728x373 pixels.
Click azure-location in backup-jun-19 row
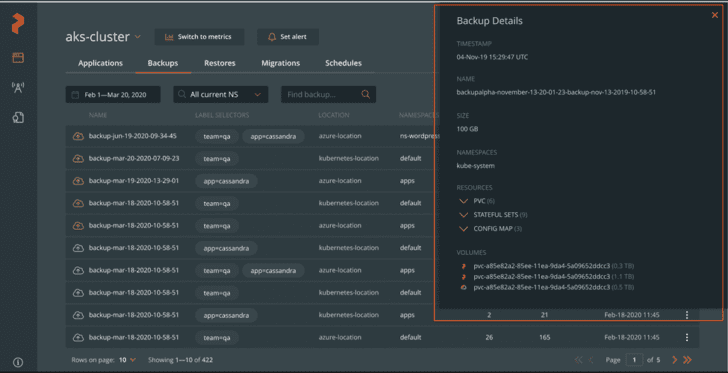340,136
